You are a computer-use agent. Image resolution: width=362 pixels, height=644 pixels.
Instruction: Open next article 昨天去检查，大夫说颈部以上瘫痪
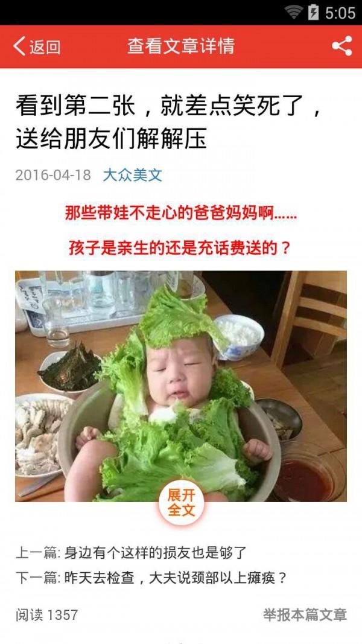[175, 578]
